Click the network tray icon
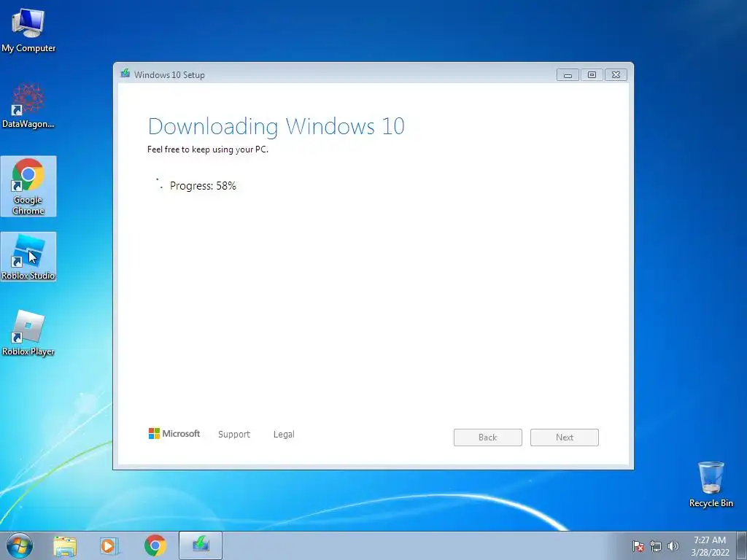This screenshot has width=747, height=560. click(x=656, y=546)
